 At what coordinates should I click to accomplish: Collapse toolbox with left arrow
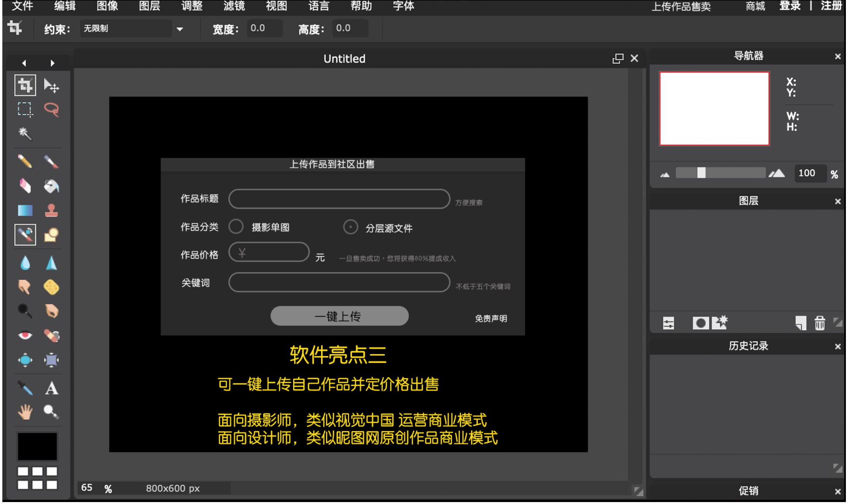pos(24,63)
